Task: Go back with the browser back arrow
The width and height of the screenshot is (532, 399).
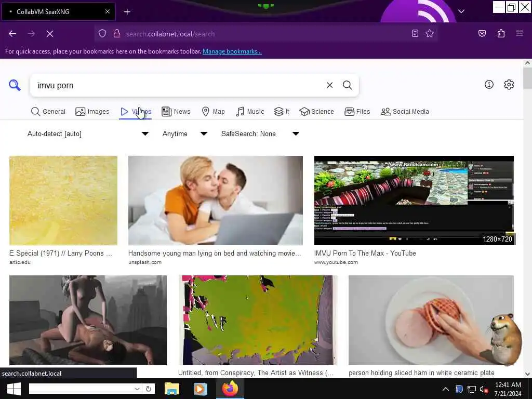Action: click(x=12, y=34)
